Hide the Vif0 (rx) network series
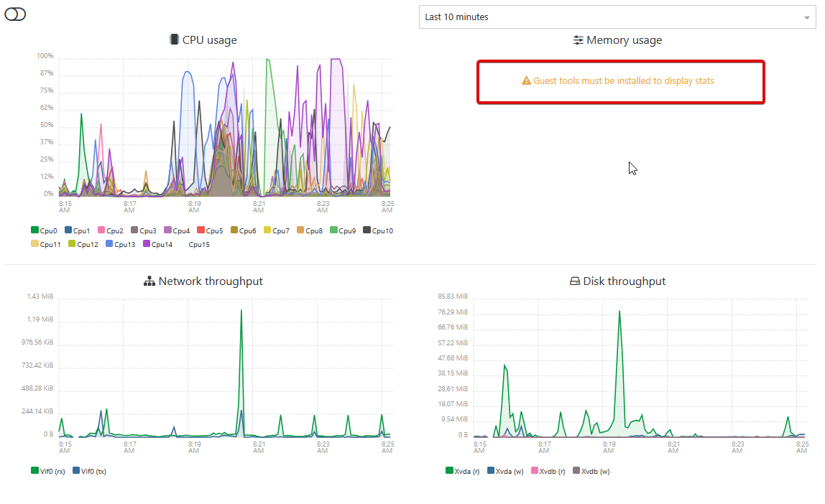 pos(47,471)
